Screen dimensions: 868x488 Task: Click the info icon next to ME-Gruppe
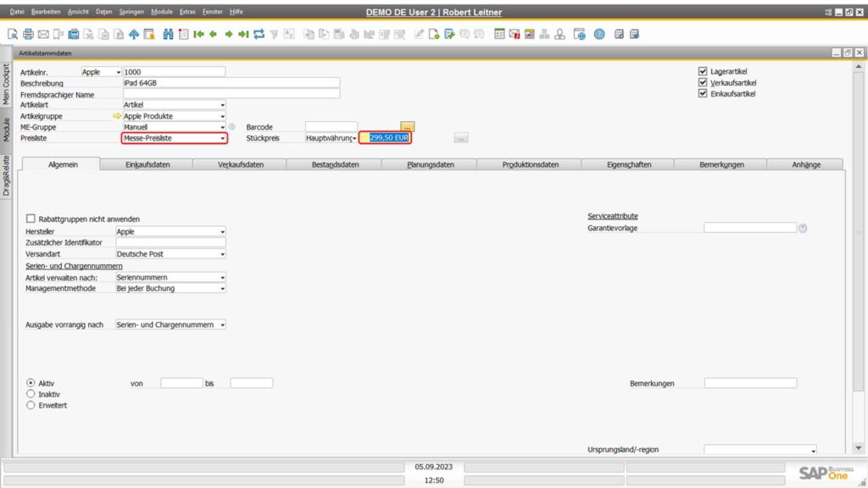pos(232,127)
